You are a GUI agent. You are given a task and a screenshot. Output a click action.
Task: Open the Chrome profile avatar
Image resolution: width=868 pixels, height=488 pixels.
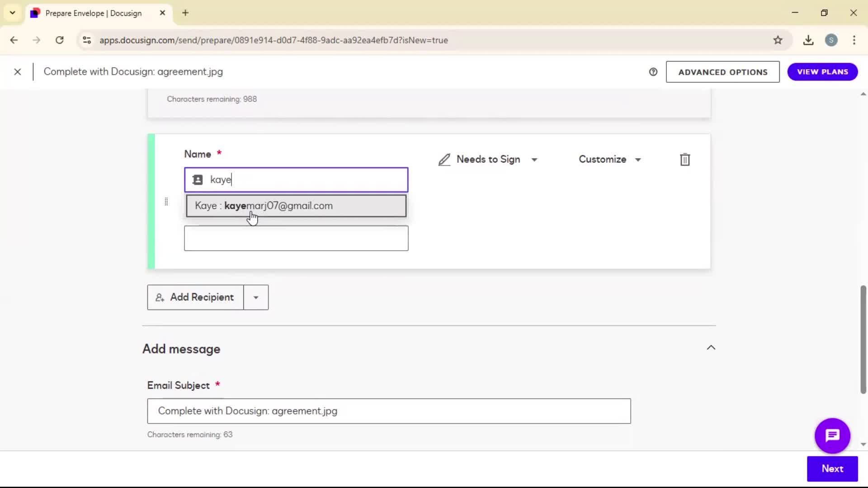831,40
